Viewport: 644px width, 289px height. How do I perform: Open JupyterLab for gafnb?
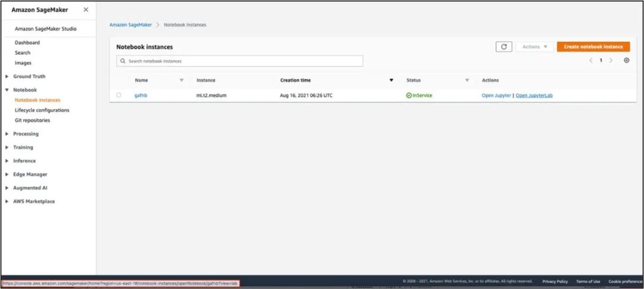point(534,96)
